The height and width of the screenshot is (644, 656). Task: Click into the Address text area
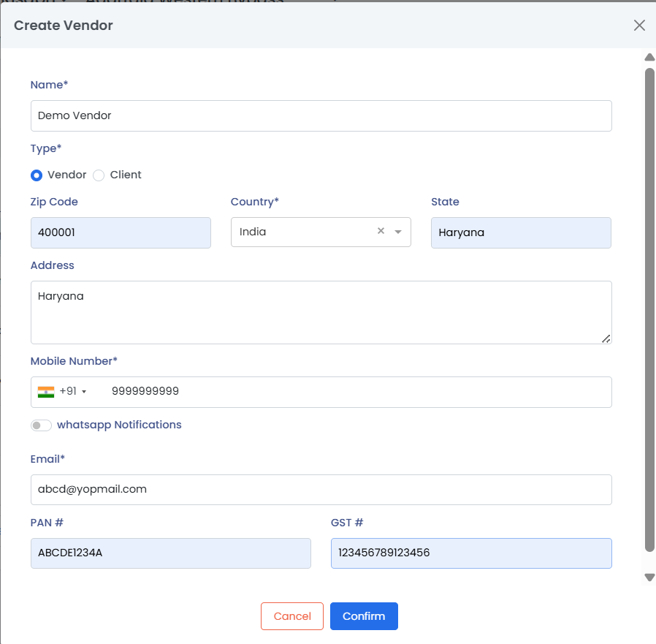[x=321, y=312]
